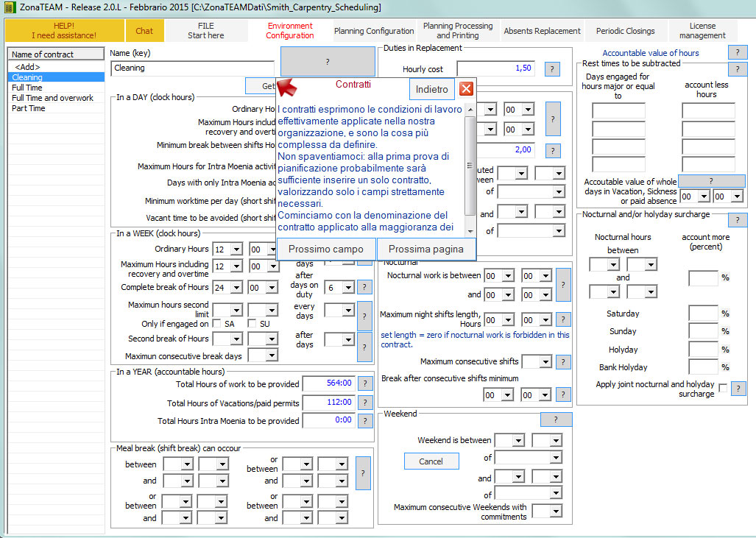Screen dimensions: 756x538
Task: Click the help button next to Hourly cost
Action: click(x=552, y=69)
